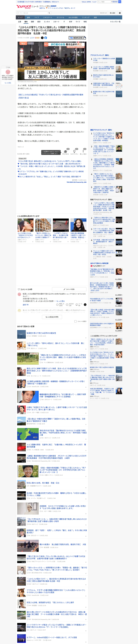Open the 返信 7件 replies link
The width and height of the screenshot is (138, 644).
coord(26,305)
